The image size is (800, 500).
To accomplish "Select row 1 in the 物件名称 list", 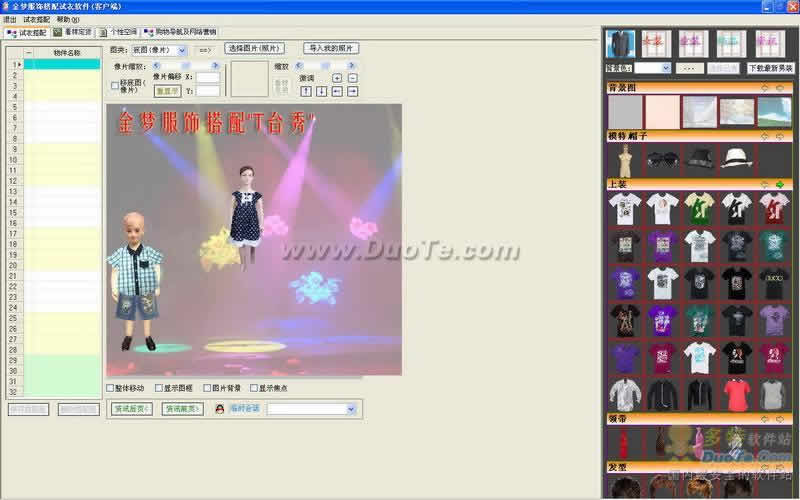I will [62, 64].
